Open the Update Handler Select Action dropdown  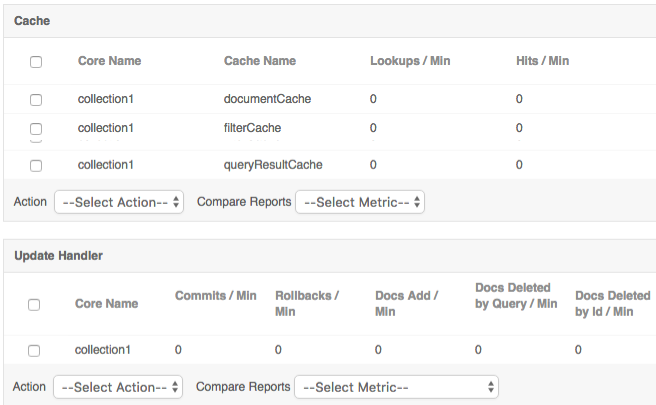point(118,387)
